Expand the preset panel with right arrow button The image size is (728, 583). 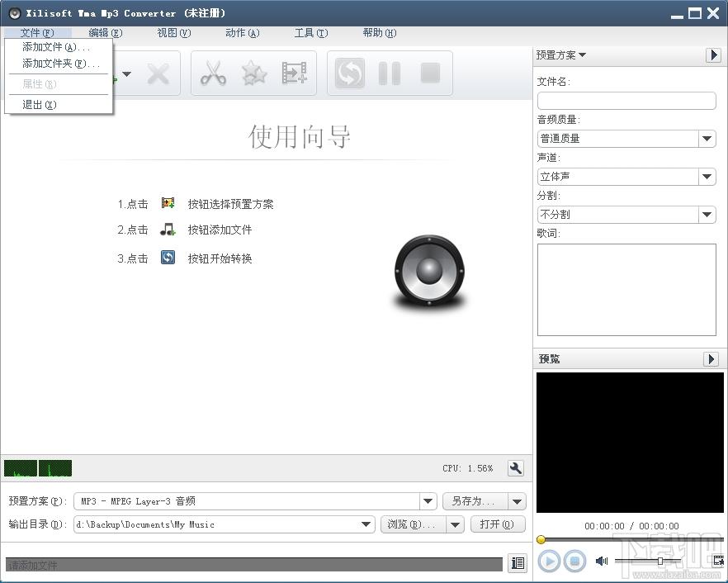pos(714,55)
